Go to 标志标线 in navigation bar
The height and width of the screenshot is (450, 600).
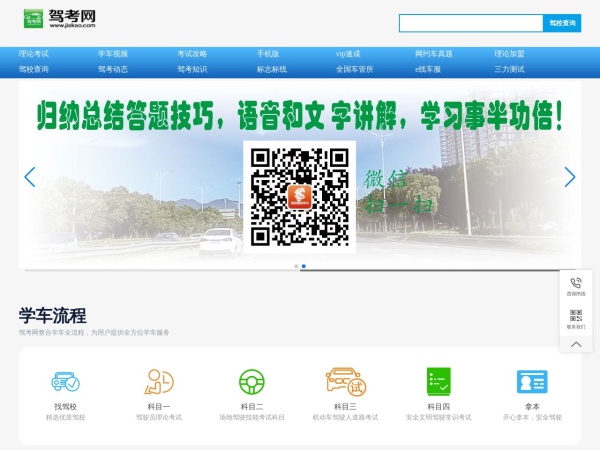click(x=272, y=69)
